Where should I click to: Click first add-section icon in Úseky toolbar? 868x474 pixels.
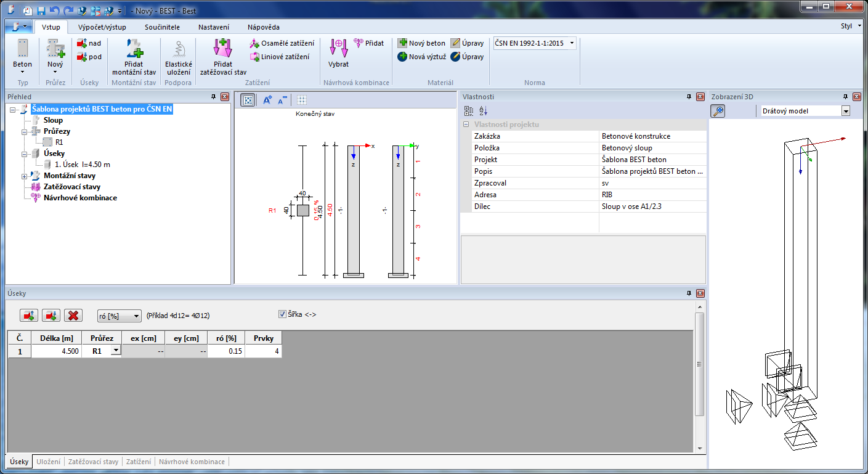coord(29,316)
